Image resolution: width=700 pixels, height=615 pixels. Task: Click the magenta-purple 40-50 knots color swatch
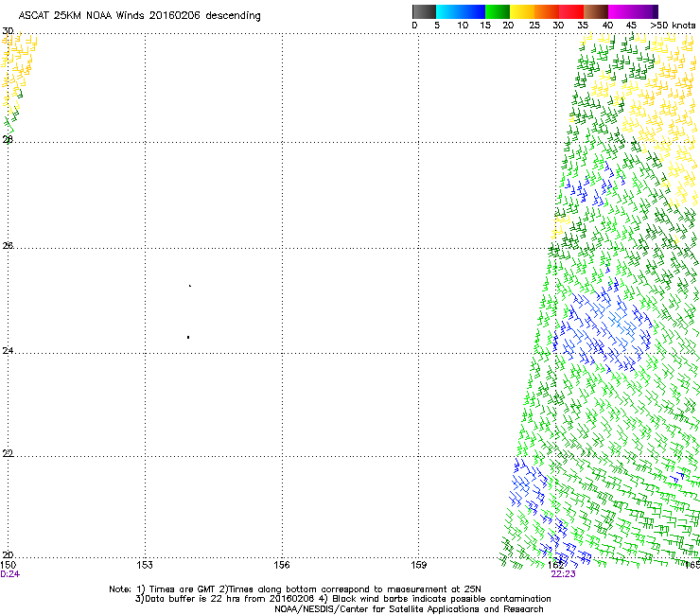click(633, 11)
